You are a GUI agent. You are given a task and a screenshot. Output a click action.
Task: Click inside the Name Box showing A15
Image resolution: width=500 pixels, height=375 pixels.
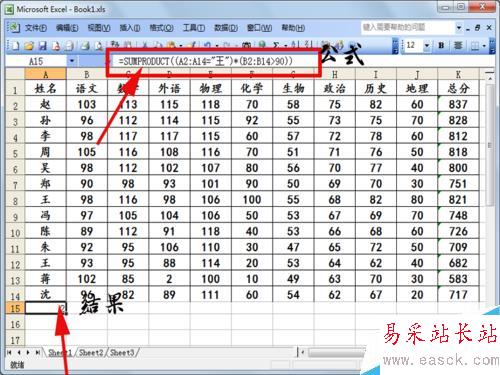click(x=36, y=61)
